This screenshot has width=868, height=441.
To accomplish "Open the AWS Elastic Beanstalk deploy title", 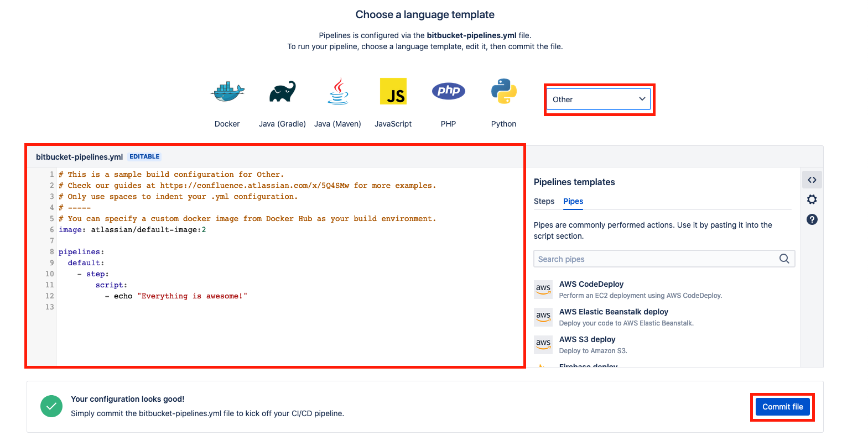I will (614, 312).
